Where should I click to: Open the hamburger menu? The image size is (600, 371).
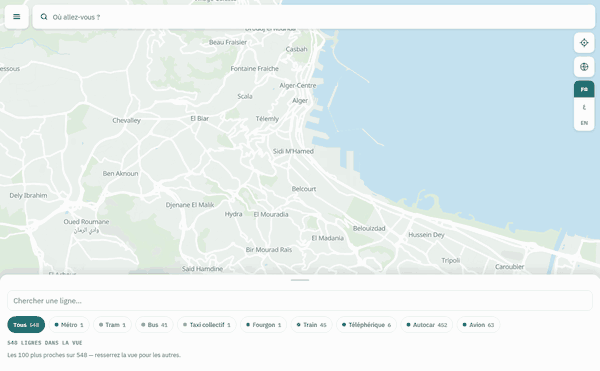[x=16, y=17]
